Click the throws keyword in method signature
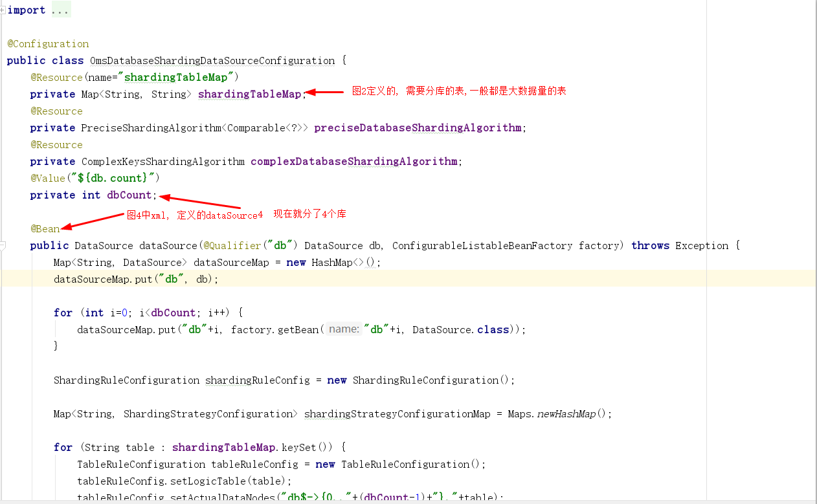This screenshot has height=504, width=817. [650, 246]
